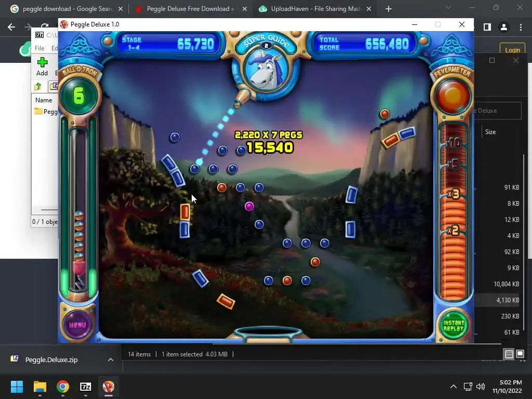The image size is (532, 399).
Task: Expand Chrome tab search chevron
Action: pyautogui.click(x=448, y=7)
